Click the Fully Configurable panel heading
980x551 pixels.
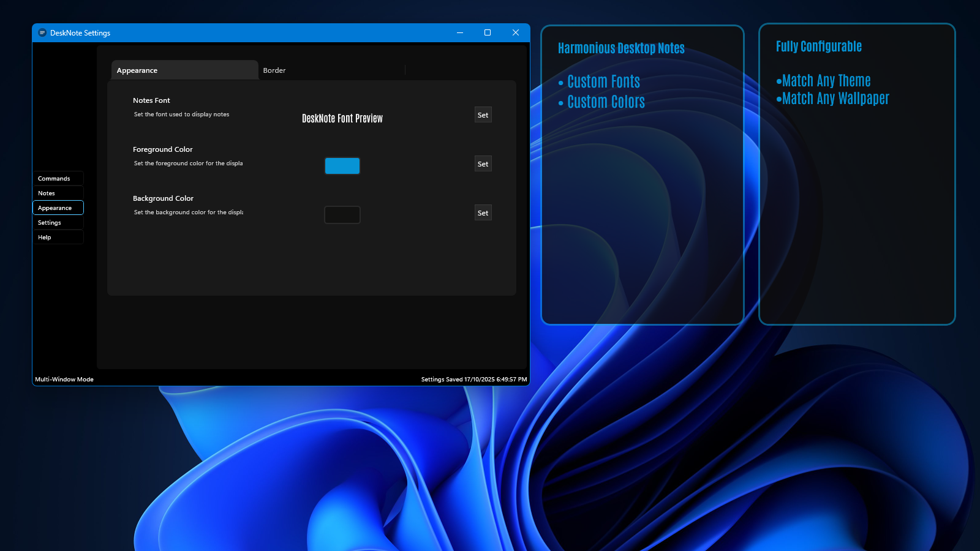(819, 46)
